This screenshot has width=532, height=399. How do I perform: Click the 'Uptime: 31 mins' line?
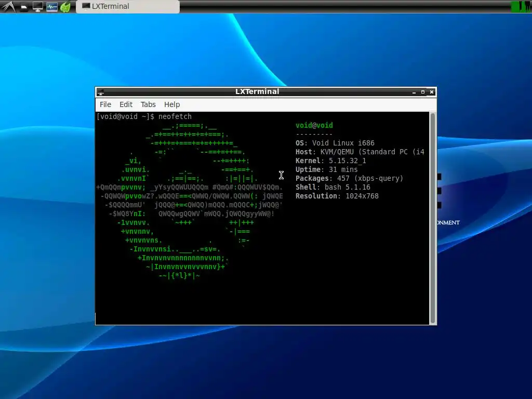(x=327, y=169)
